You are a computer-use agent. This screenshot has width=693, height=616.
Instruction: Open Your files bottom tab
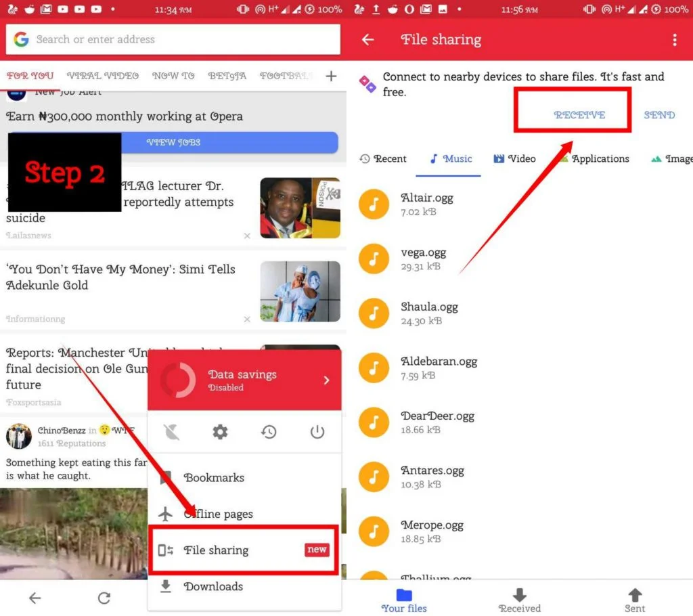404,600
